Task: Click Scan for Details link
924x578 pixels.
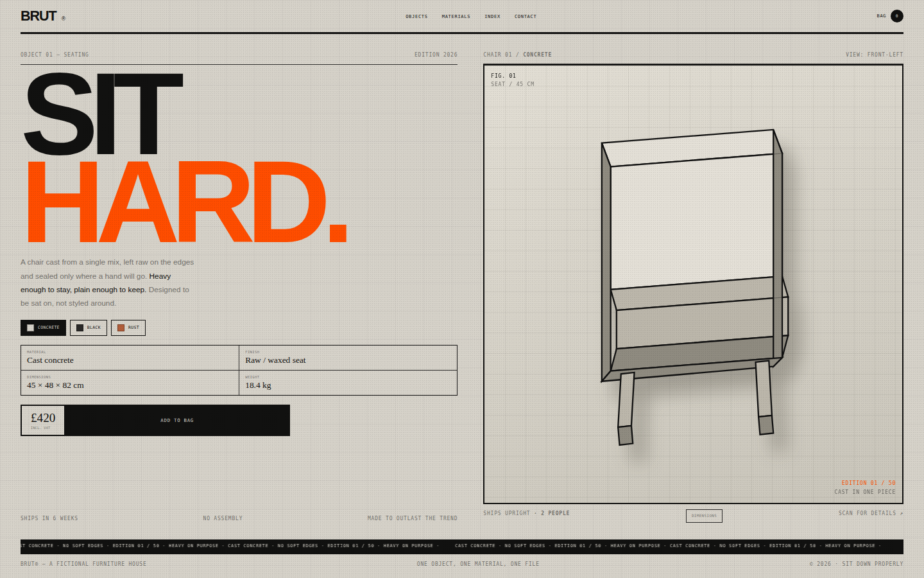Action: coord(871,513)
